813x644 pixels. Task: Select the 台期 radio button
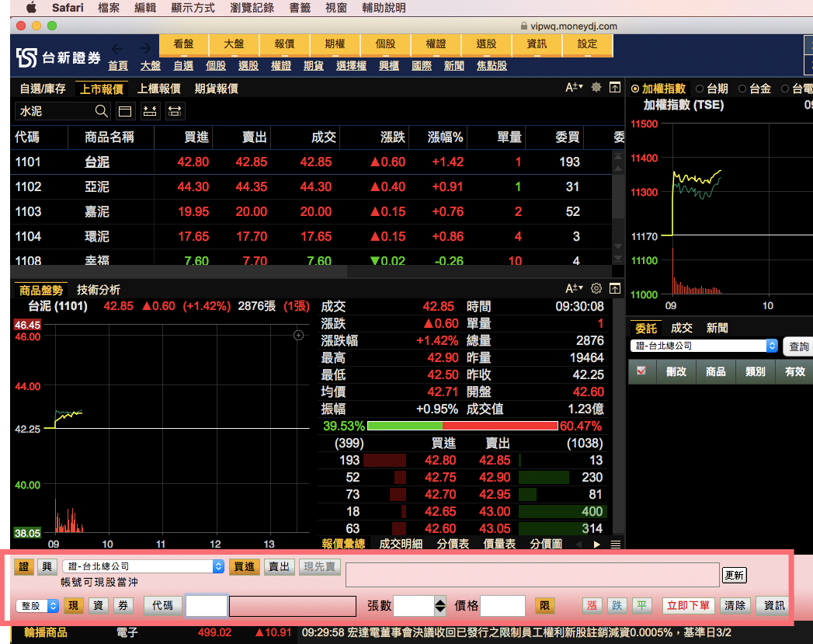pyautogui.click(x=700, y=89)
